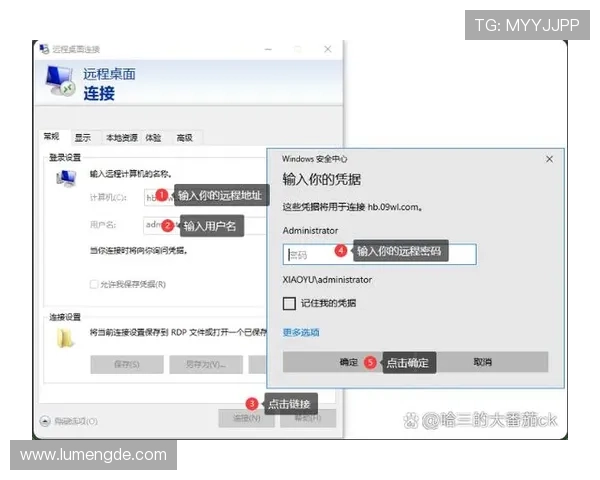The width and height of the screenshot is (600, 480).
Task: Switch to the 常规 tab
Action: [51, 137]
